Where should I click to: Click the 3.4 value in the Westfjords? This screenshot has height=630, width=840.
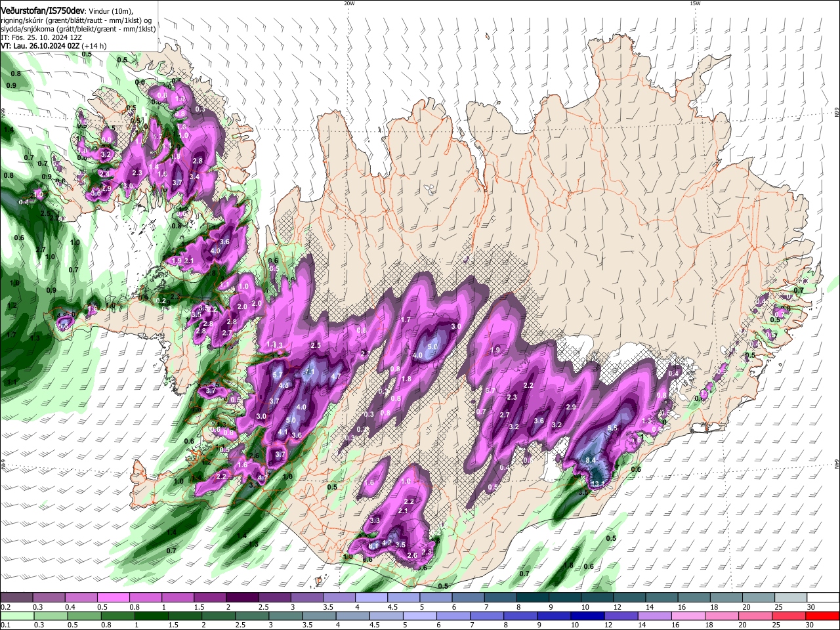(194, 177)
